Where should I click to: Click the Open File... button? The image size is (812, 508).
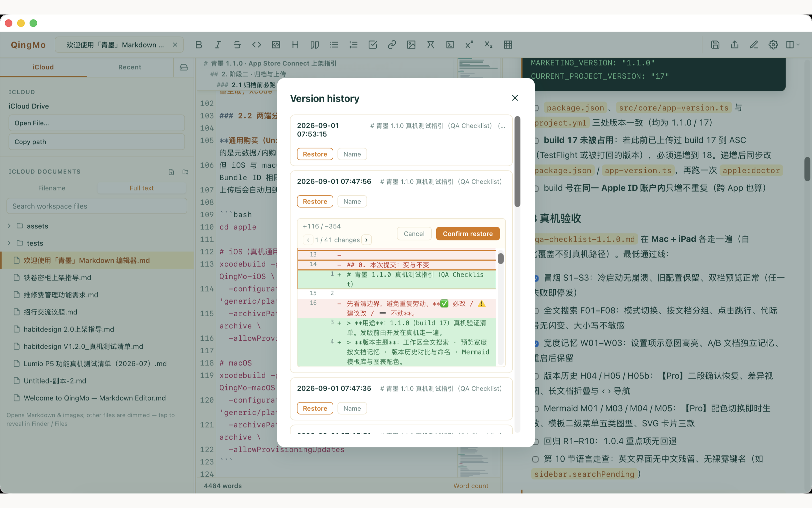point(97,123)
